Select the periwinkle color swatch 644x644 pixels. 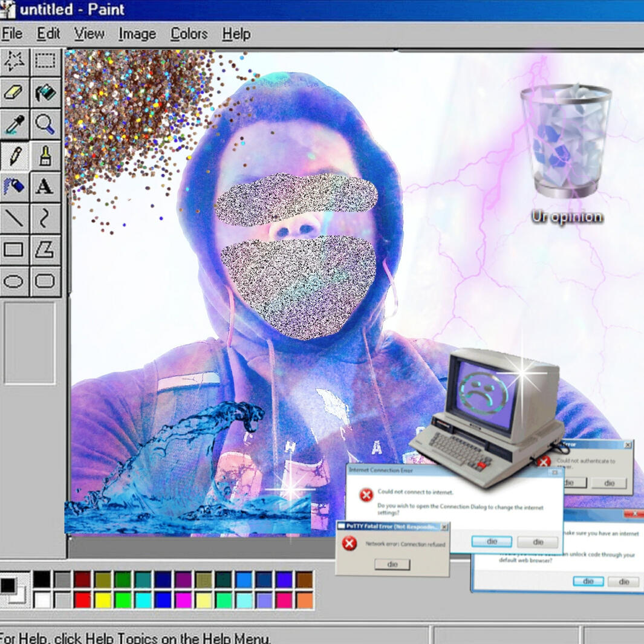(x=264, y=600)
